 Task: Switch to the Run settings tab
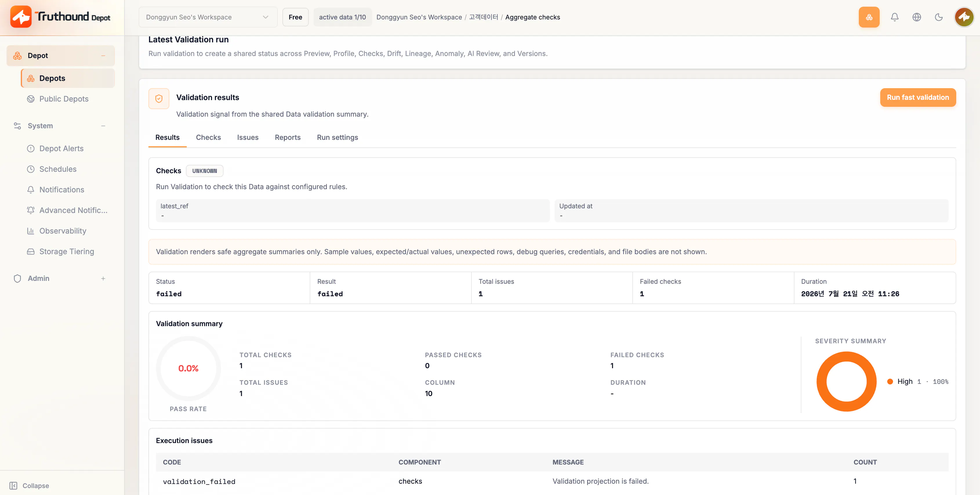tap(337, 138)
